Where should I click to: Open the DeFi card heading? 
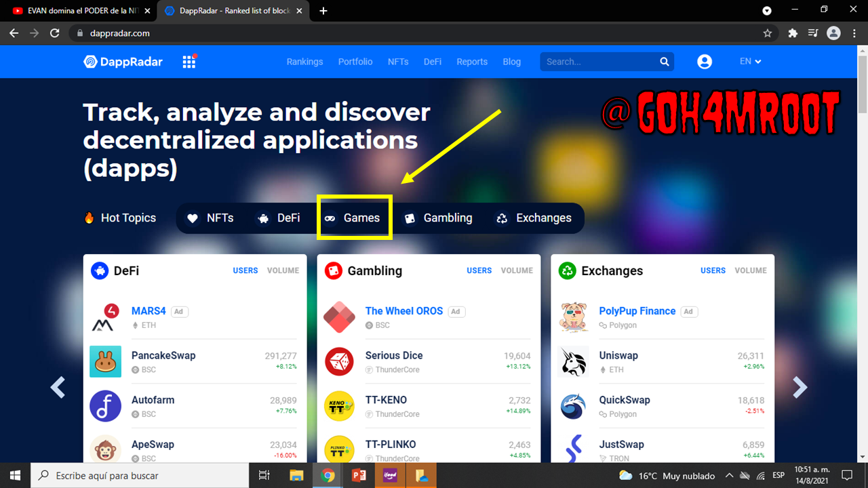(x=126, y=270)
